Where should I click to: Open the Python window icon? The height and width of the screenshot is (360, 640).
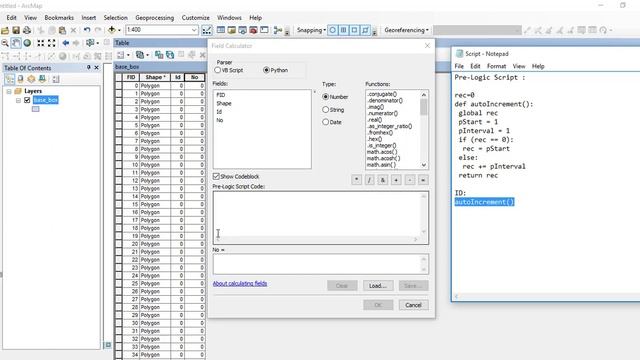pos(264,30)
